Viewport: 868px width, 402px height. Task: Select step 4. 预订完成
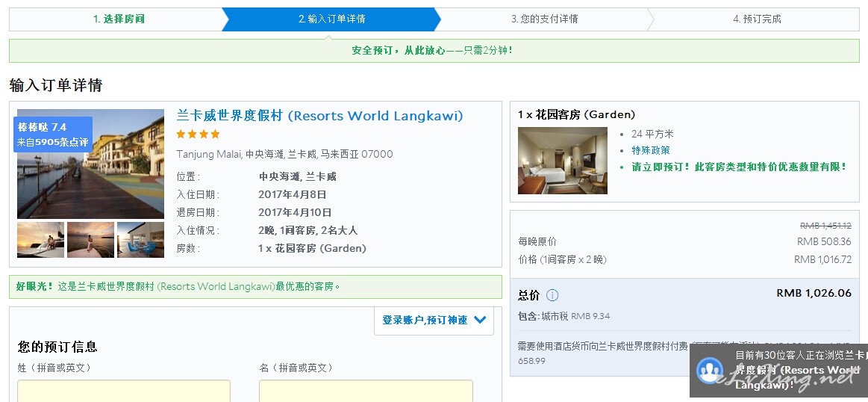point(757,19)
